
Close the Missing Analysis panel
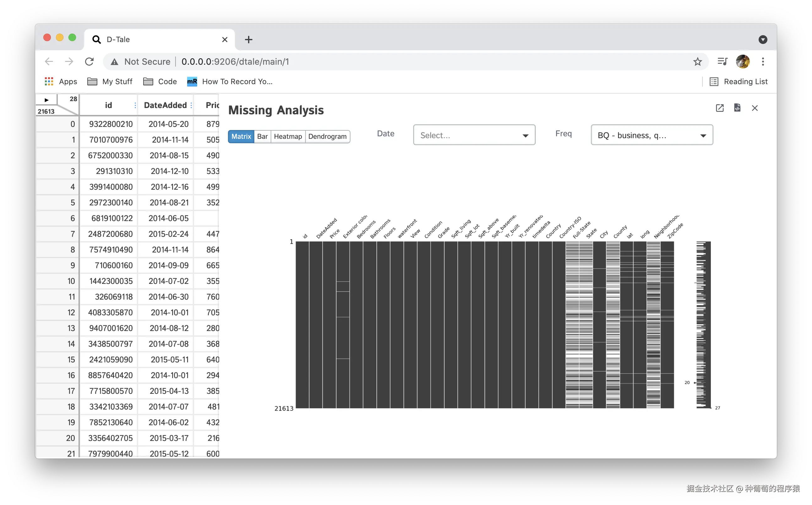pyautogui.click(x=755, y=108)
